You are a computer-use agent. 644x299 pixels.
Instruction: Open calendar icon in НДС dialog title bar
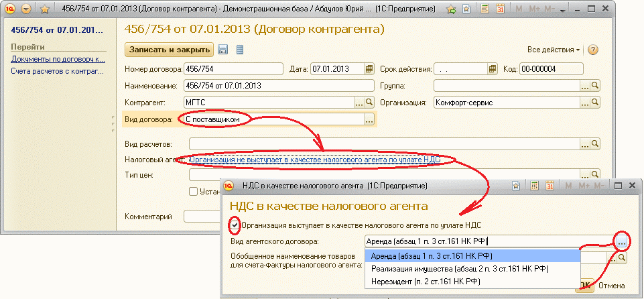pyautogui.click(x=550, y=186)
